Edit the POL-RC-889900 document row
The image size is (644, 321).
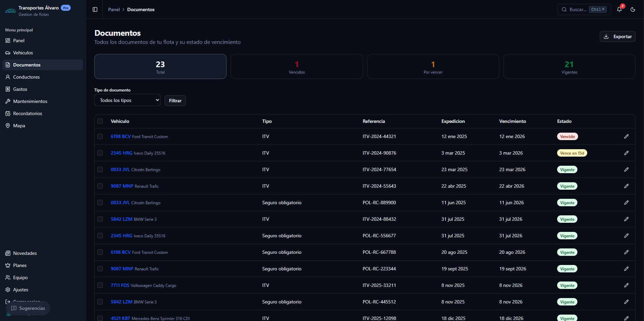click(x=626, y=203)
